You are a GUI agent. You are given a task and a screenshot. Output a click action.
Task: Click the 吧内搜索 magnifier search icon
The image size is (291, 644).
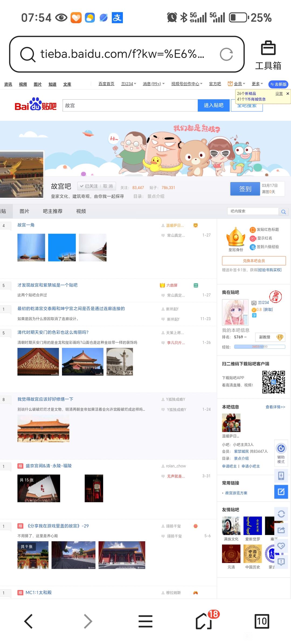click(283, 212)
